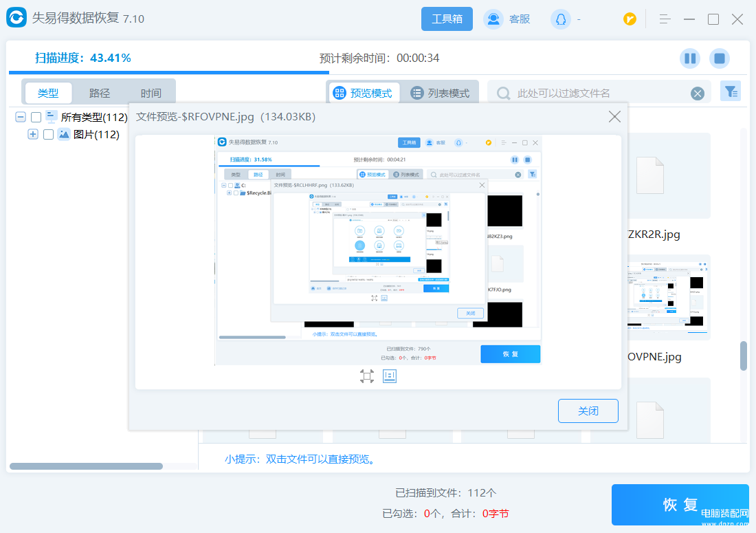Click the ZKR2R.jpg filename label

(x=654, y=235)
